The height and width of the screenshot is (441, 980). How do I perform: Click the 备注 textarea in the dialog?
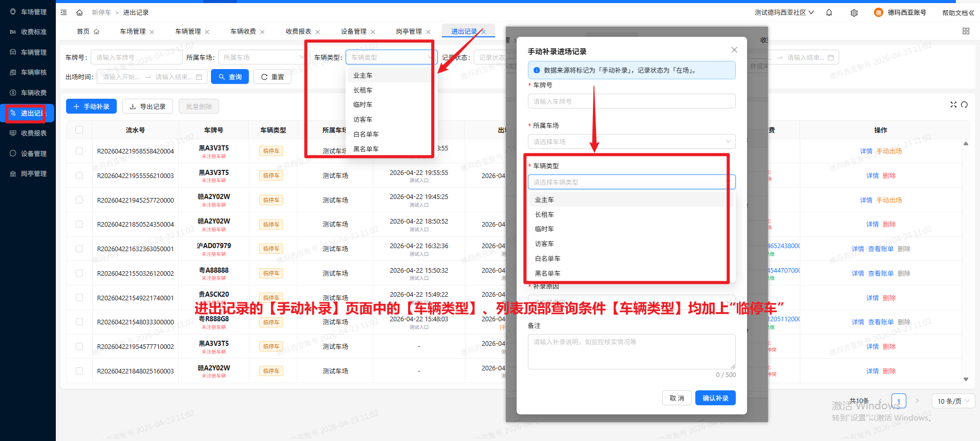pos(631,351)
